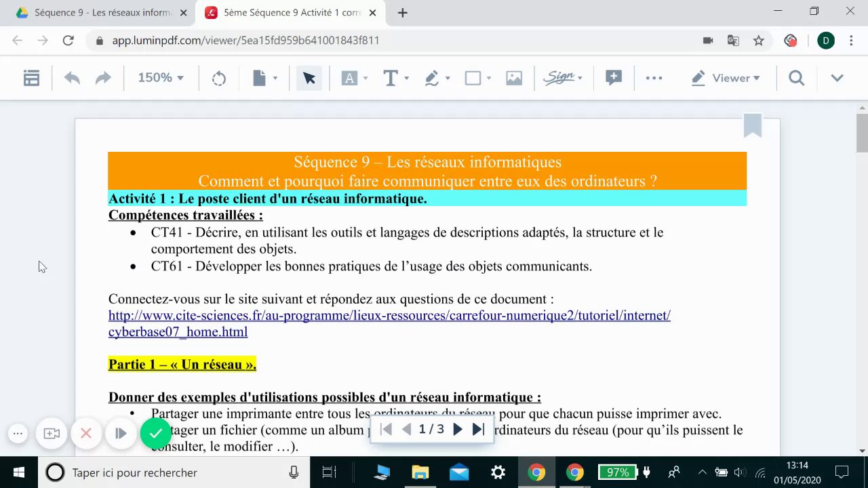Collapse the toolbar with the chevron down
The height and width of the screenshot is (488, 868).
pyautogui.click(x=837, y=78)
